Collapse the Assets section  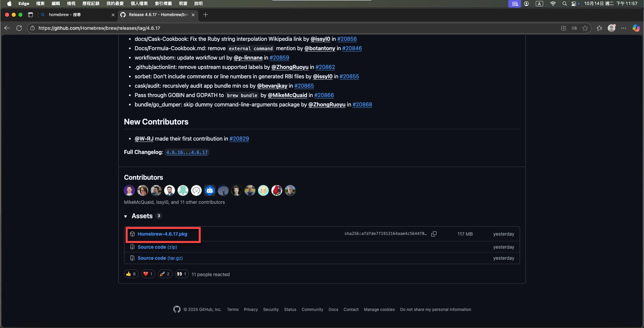(126, 217)
